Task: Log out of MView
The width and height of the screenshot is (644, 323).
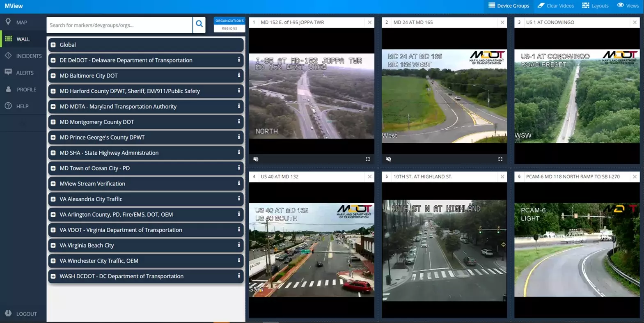Action: coord(21,314)
